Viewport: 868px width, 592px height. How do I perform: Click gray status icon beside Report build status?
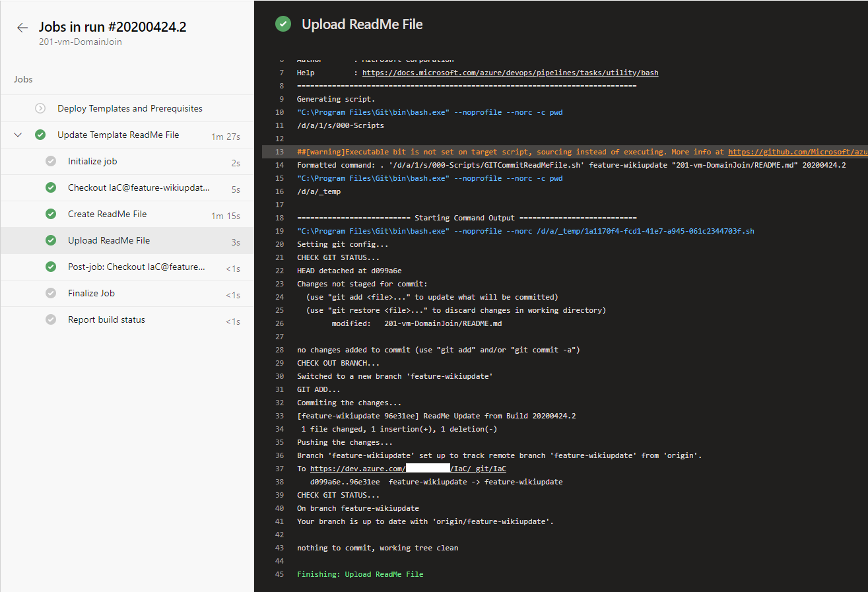(x=51, y=319)
